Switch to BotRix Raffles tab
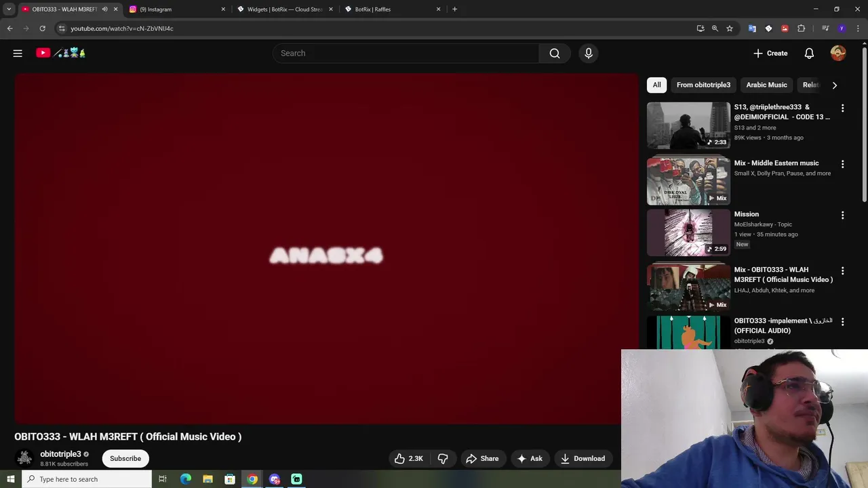 [x=393, y=9]
